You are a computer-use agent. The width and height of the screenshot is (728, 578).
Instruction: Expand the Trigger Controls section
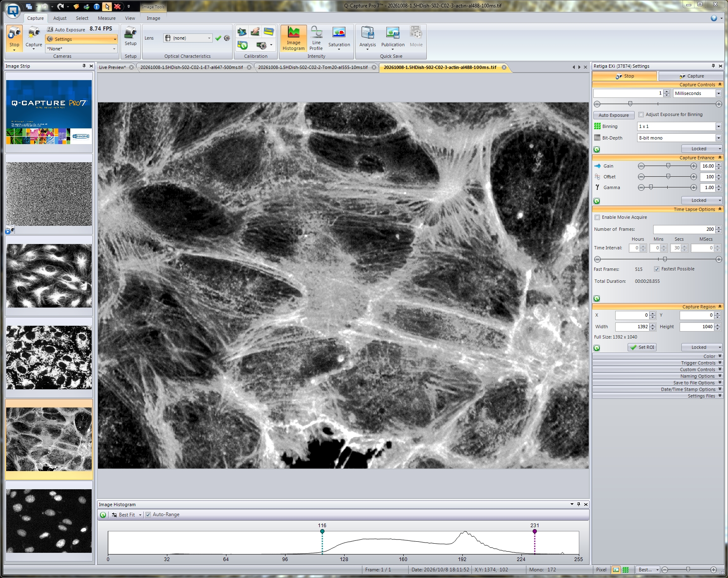pyautogui.click(x=657, y=363)
